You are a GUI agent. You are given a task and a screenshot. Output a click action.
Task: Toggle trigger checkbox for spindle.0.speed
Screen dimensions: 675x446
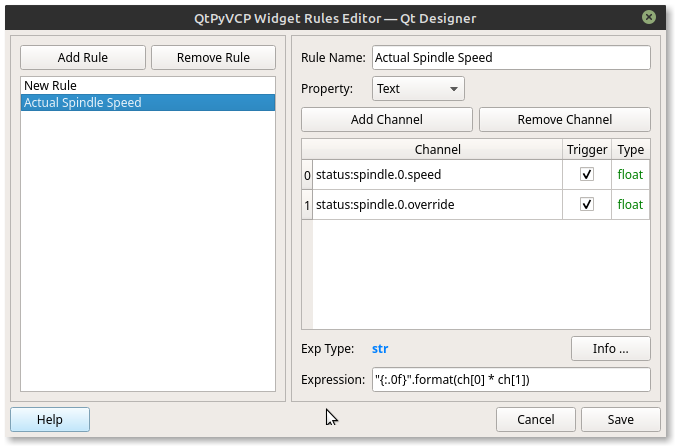click(587, 174)
